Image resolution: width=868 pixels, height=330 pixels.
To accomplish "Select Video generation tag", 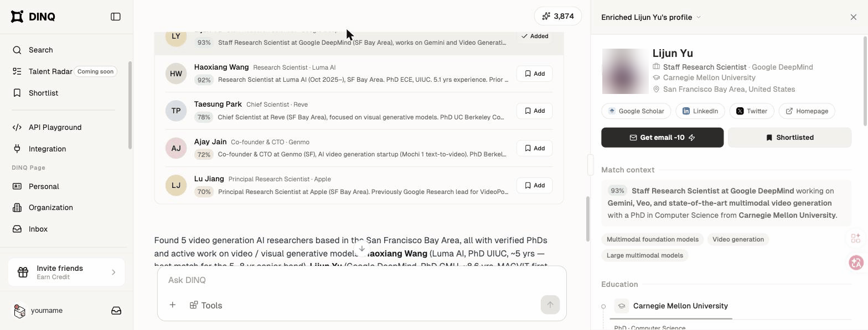I will pos(738,239).
